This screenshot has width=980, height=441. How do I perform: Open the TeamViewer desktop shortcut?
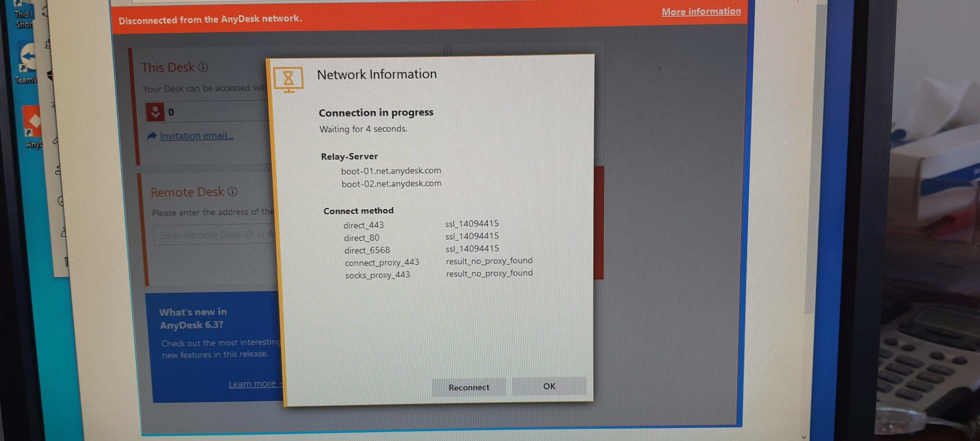(x=27, y=62)
